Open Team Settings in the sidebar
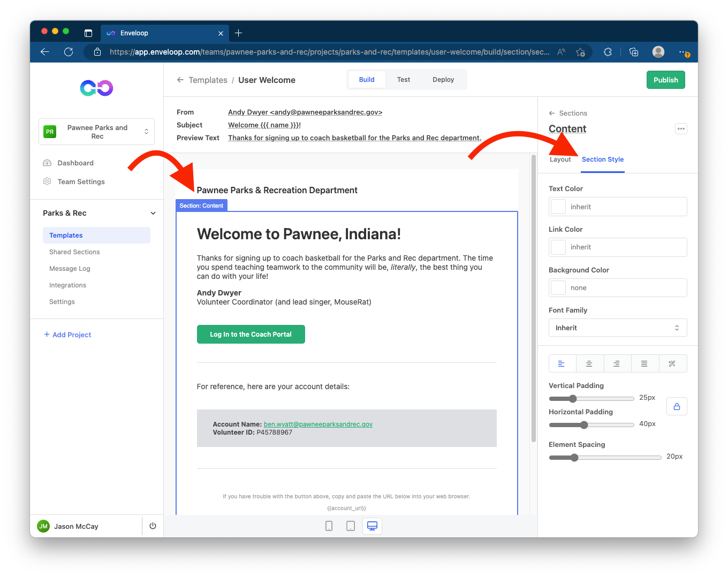Image resolution: width=728 pixels, height=577 pixels. tap(81, 181)
